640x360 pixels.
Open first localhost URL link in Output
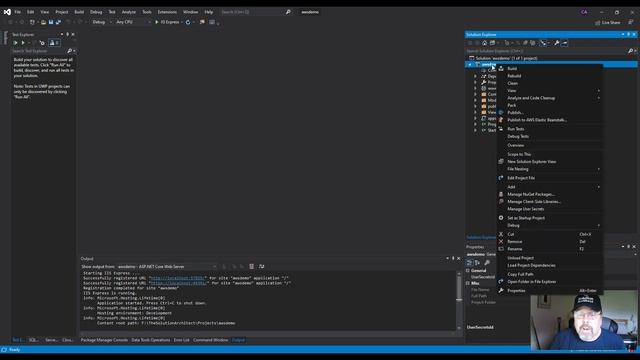point(178,278)
